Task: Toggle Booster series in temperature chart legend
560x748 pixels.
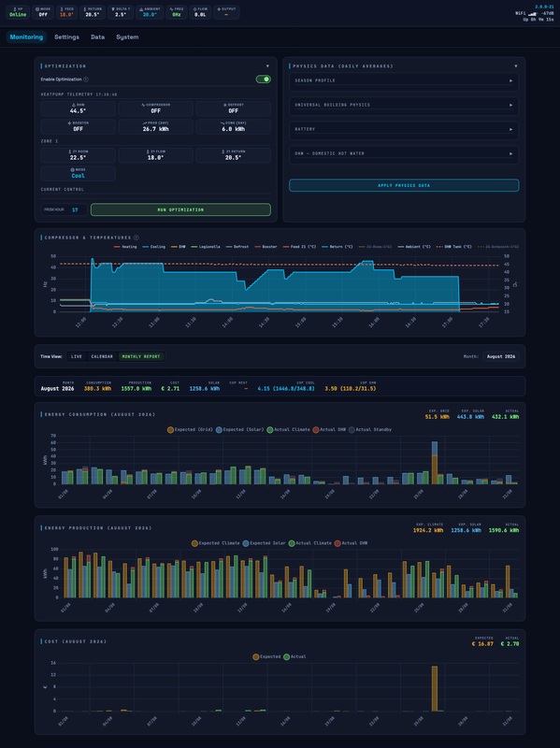Action: pyautogui.click(x=266, y=247)
